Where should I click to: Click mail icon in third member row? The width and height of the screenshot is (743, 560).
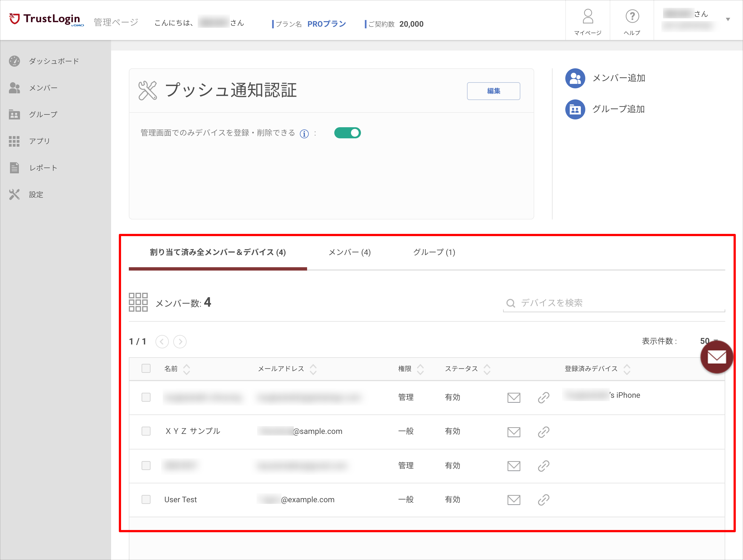point(514,466)
